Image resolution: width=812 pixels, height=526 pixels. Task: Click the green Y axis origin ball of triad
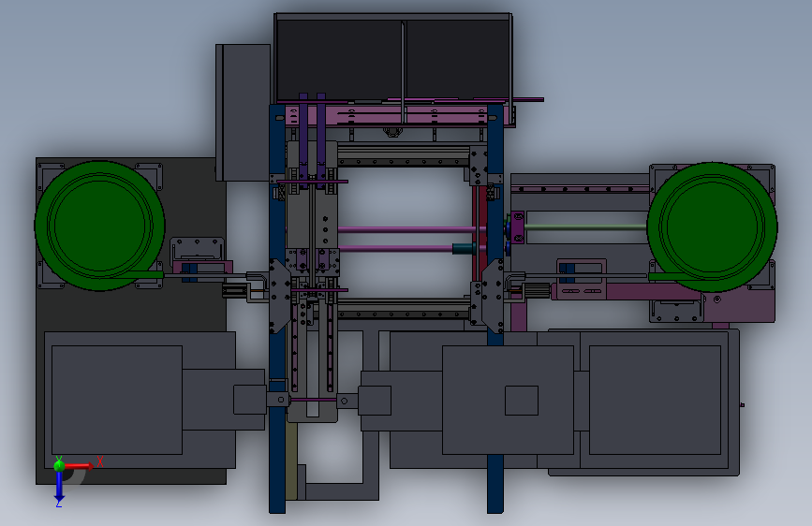click(59, 465)
